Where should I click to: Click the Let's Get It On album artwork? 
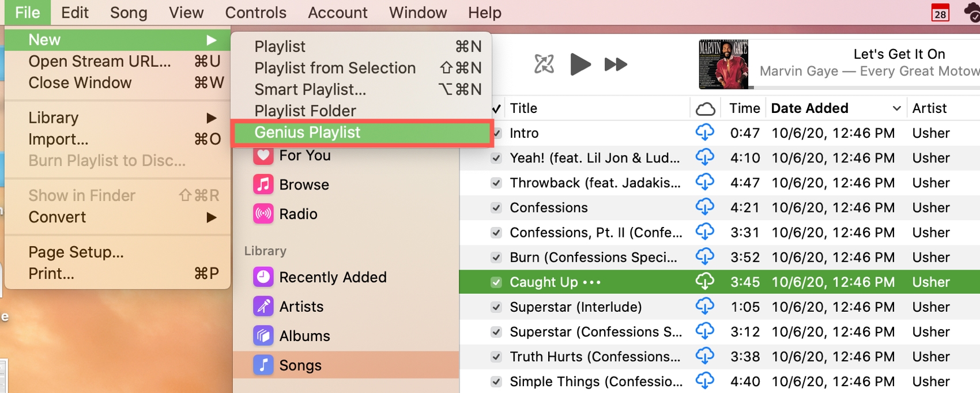pos(723,64)
